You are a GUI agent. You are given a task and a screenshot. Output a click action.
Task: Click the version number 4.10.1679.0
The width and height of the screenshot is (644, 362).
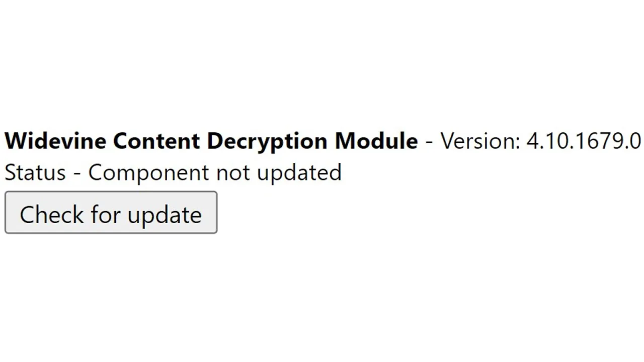pos(584,141)
